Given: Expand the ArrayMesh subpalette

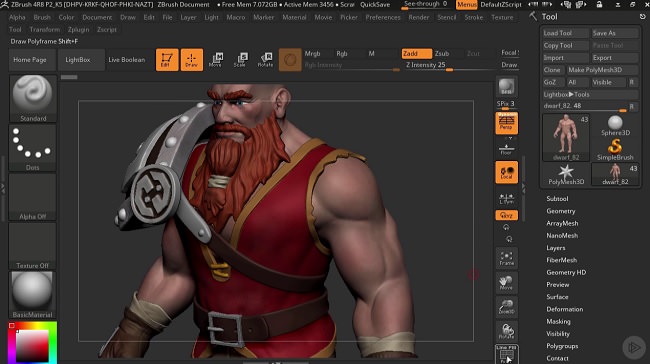Looking at the screenshot, I should click(x=562, y=223).
